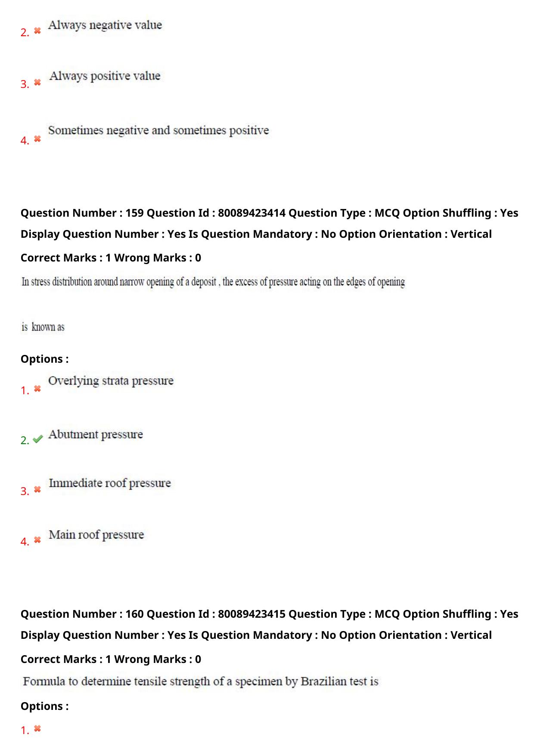Click Question Number 159 header line
The width and height of the screenshot is (534, 756).
pyautogui.click(x=269, y=213)
